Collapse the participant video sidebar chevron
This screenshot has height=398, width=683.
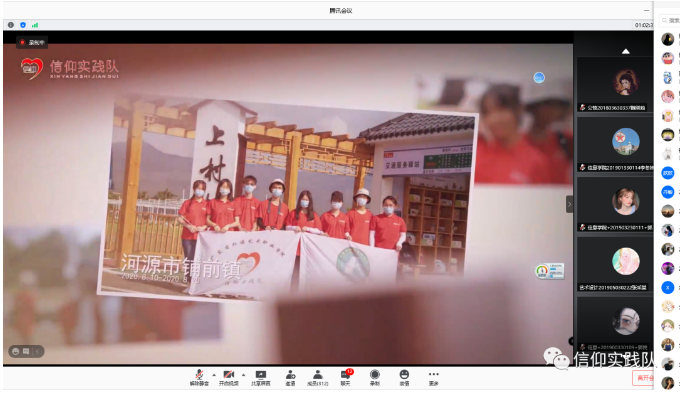point(569,204)
